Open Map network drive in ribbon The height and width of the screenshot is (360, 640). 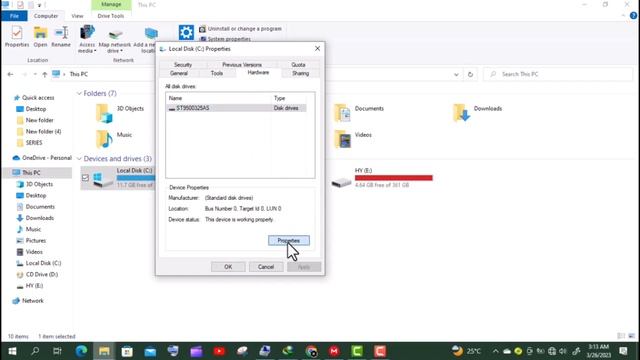[115, 40]
